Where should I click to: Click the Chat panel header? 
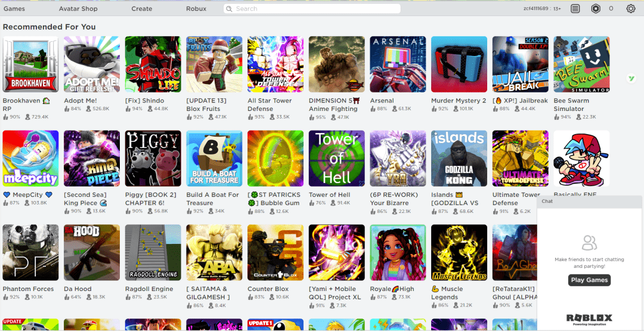click(x=589, y=202)
